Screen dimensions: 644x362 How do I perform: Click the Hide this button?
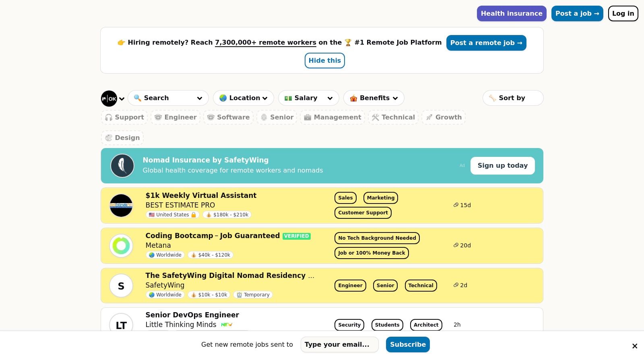tap(324, 60)
